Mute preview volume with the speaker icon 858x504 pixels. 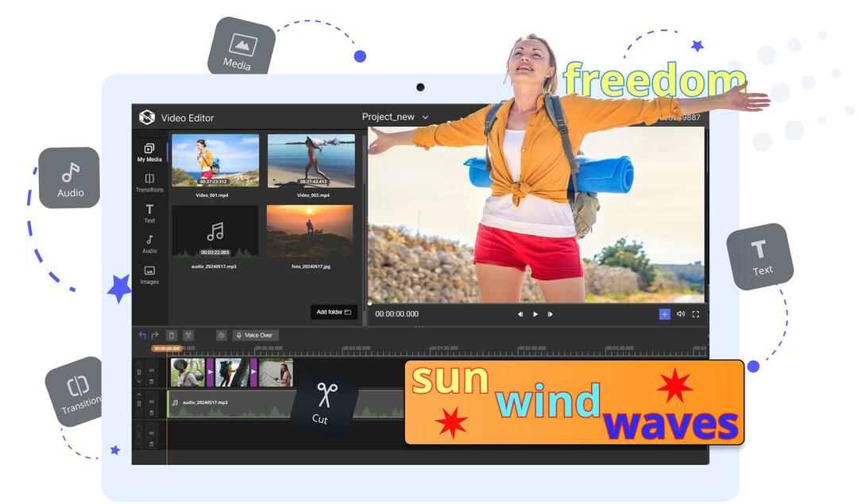[x=680, y=314]
